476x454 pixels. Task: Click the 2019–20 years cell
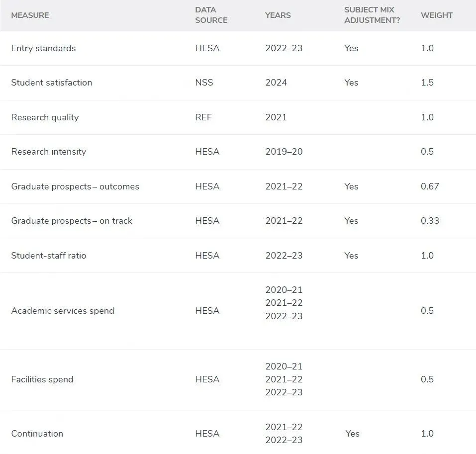coord(284,152)
